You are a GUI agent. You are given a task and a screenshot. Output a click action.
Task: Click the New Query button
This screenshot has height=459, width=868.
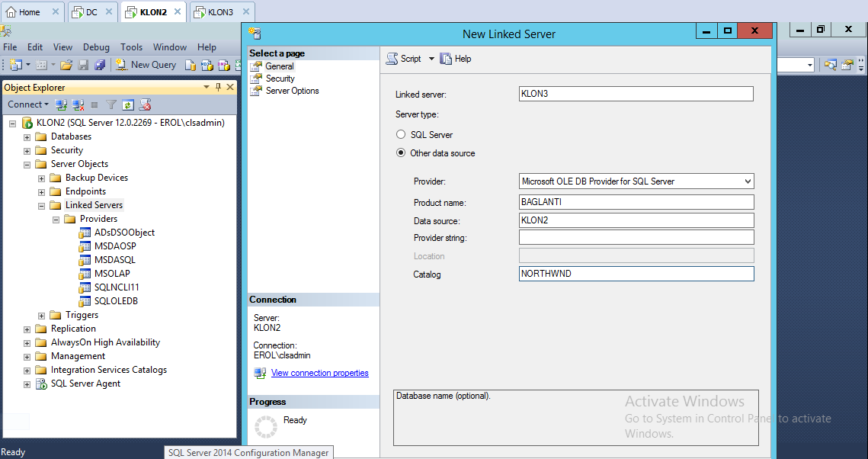pyautogui.click(x=145, y=66)
